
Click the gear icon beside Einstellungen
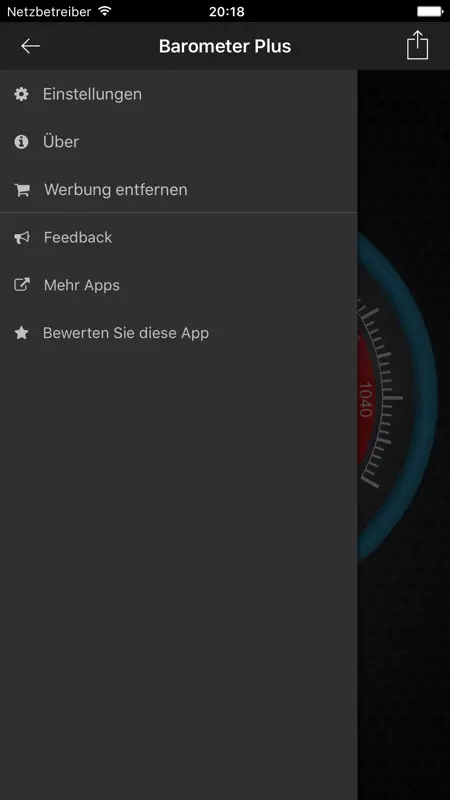pos(21,94)
